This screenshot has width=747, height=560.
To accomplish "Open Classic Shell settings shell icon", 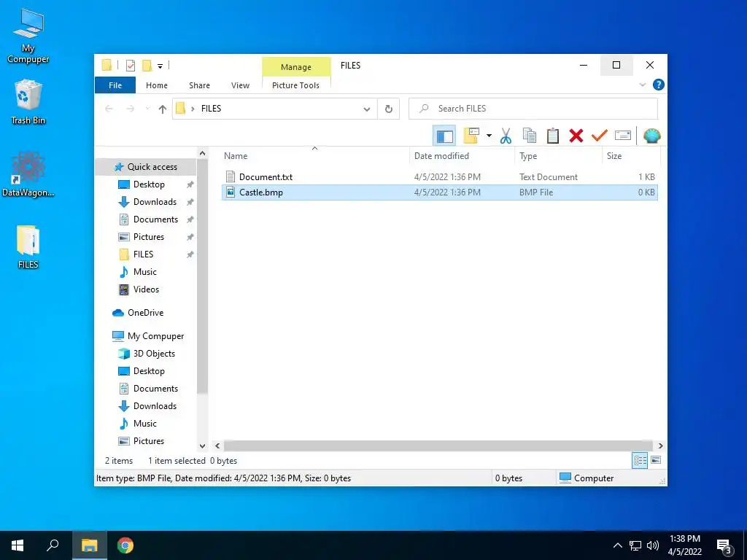I will point(651,136).
